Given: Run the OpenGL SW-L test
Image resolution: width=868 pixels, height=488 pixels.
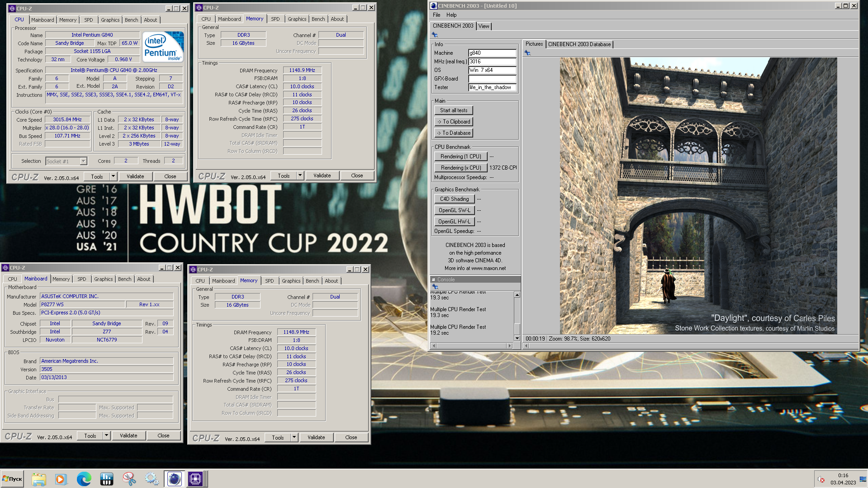Looking at the screenshot, I should coord(455,210).
